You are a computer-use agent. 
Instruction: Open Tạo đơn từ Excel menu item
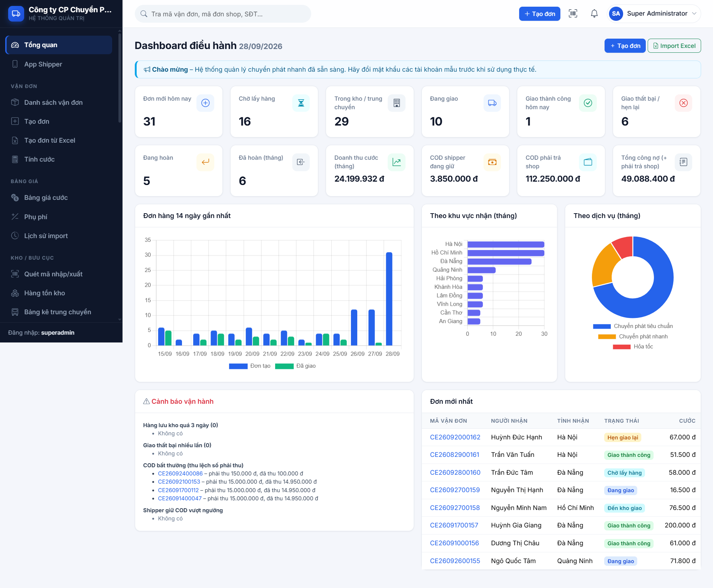pos(59,140)
